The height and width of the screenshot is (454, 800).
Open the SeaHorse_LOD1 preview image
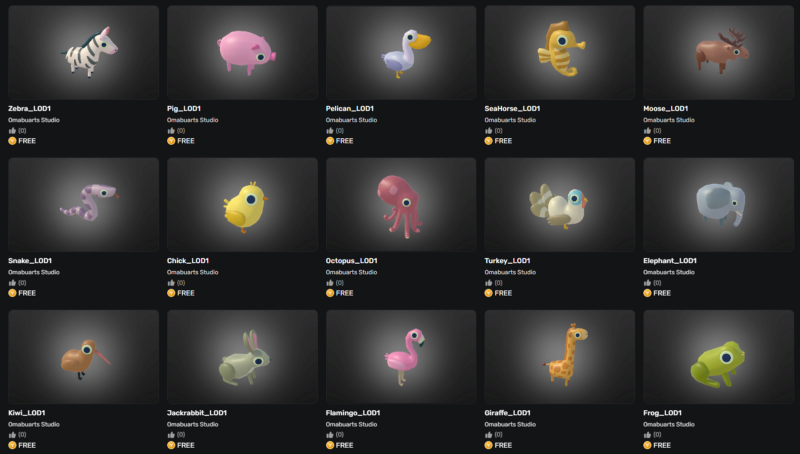tap(560, 53)
